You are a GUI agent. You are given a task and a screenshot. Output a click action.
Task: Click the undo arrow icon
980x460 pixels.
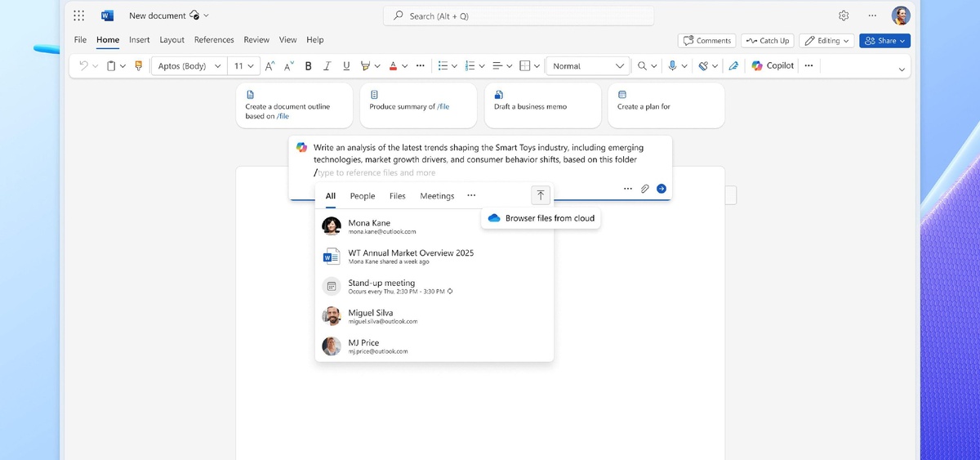click(x=83, y=66)
